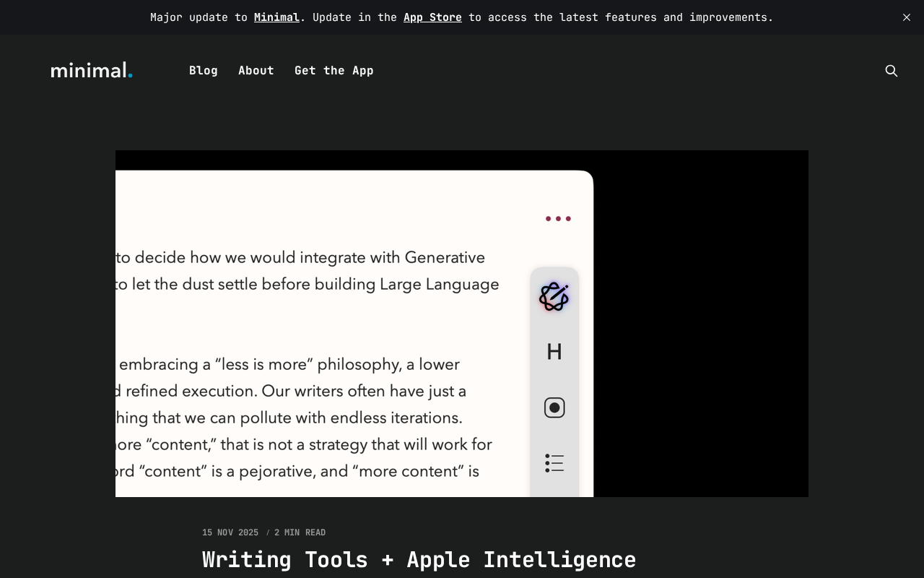Click the circle-in-square icon in toolbar

pos(554,408)
